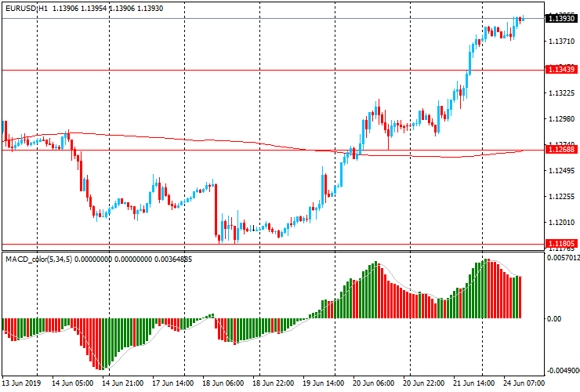Screen dimensions: 580x392
Task: Click the MACD_color(5,34,5) indicator label
Action: point(39,260)
